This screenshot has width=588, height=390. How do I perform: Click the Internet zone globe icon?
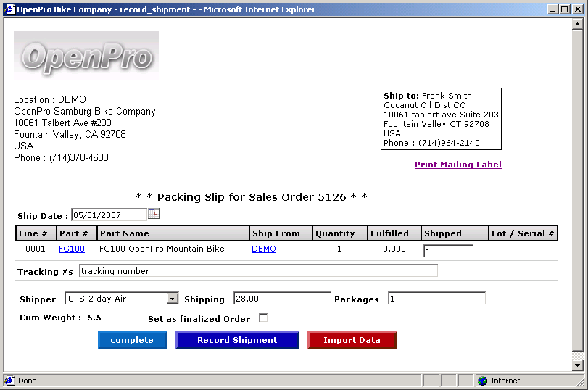coord(482,381)
